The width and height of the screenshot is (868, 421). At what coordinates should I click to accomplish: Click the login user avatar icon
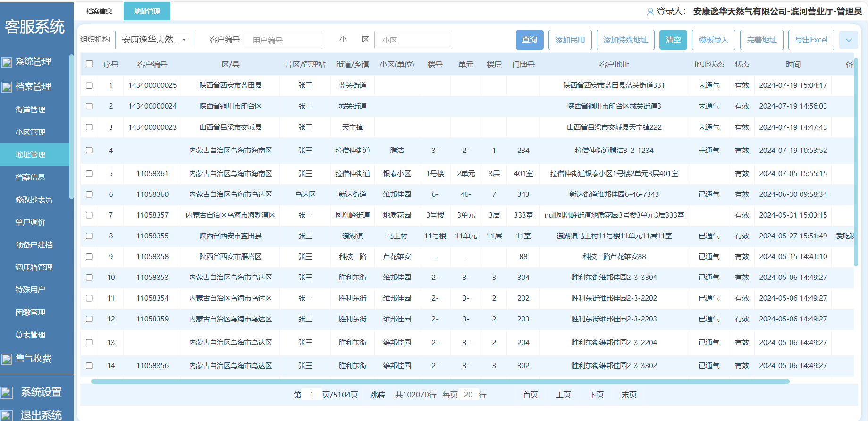[650, 12]
